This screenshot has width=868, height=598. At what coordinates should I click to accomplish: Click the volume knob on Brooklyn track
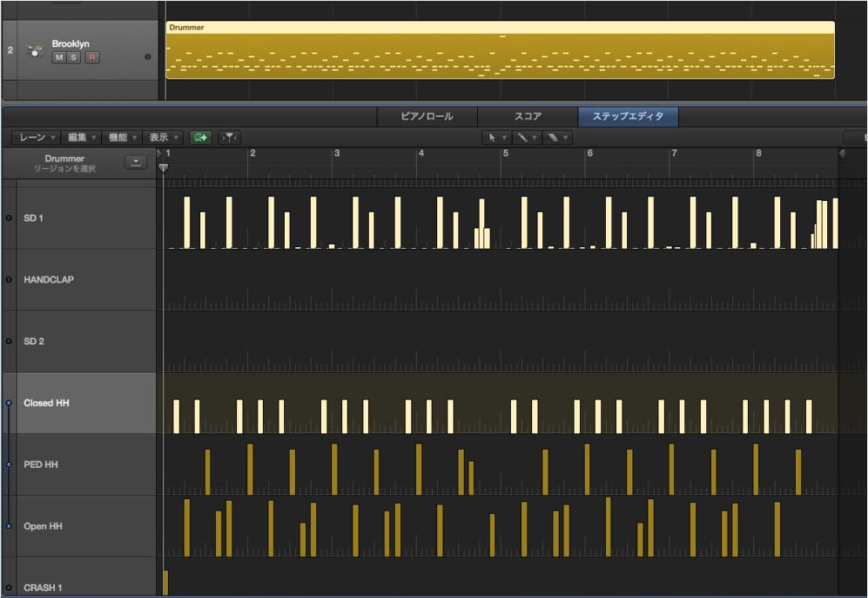tap(148, 57)
